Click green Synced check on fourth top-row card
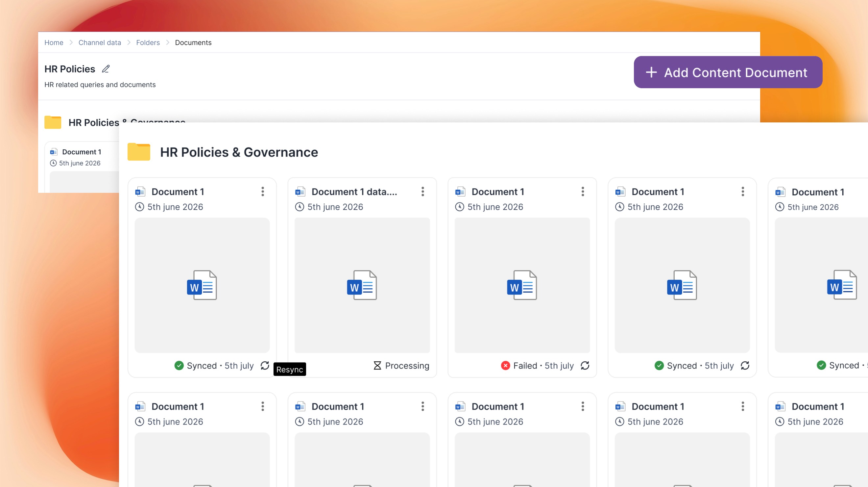The image size is (868, 487). click(x=659, y=366)
